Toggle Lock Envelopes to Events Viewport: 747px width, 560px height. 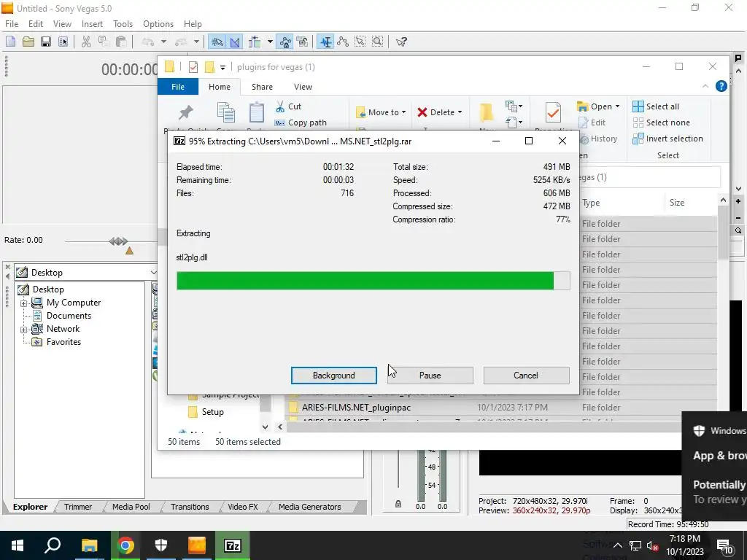click(285, 42)
